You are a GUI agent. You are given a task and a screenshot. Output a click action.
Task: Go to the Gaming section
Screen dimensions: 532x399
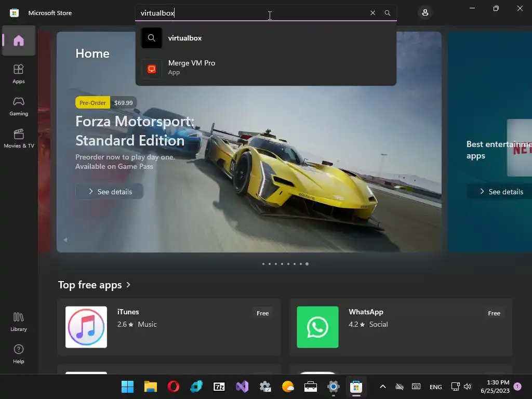19,107
